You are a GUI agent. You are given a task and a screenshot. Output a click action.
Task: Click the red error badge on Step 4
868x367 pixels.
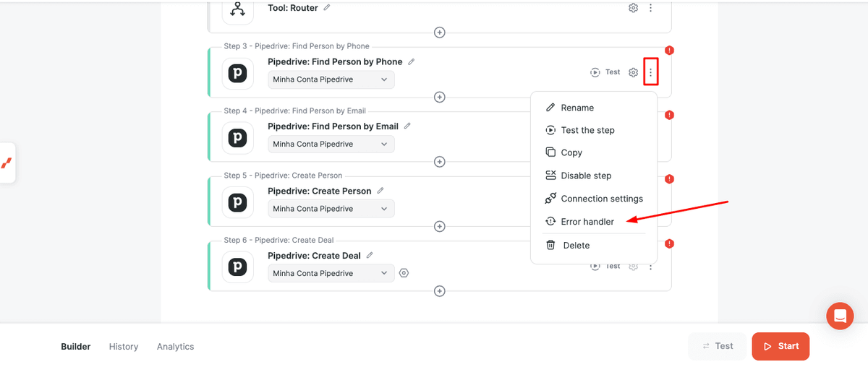pyautogui.click(x=669, y=115)
